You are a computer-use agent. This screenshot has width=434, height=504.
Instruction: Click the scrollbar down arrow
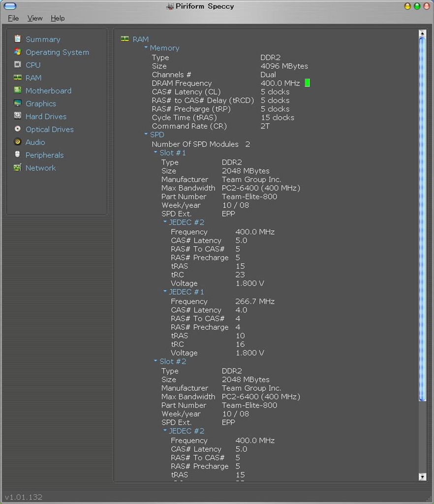click(x=422, y=476)
